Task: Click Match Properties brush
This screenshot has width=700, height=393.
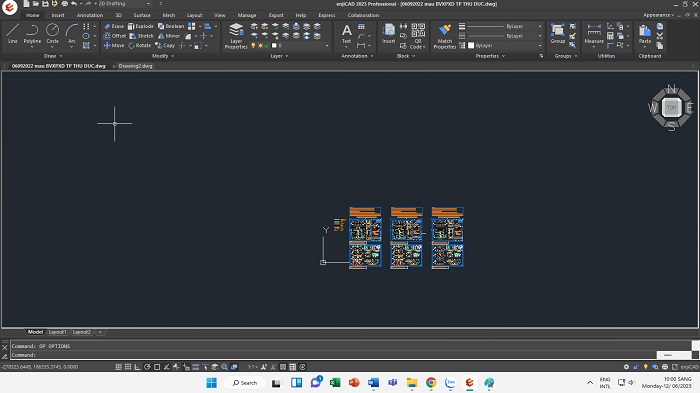Action: point(445,36)
